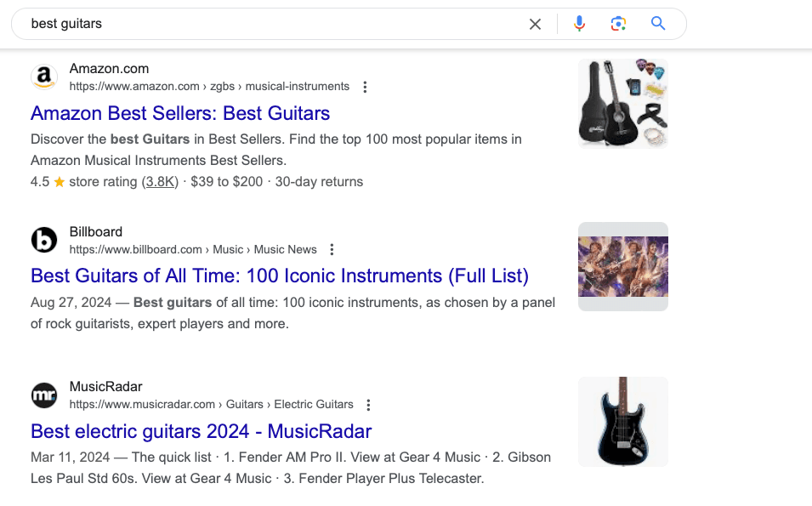Viewport: 812px width, 506px height.
Task: Open Amazon Best Sellers: Best Guitars link
Action: pyautogui.click(x=180, y=113)
